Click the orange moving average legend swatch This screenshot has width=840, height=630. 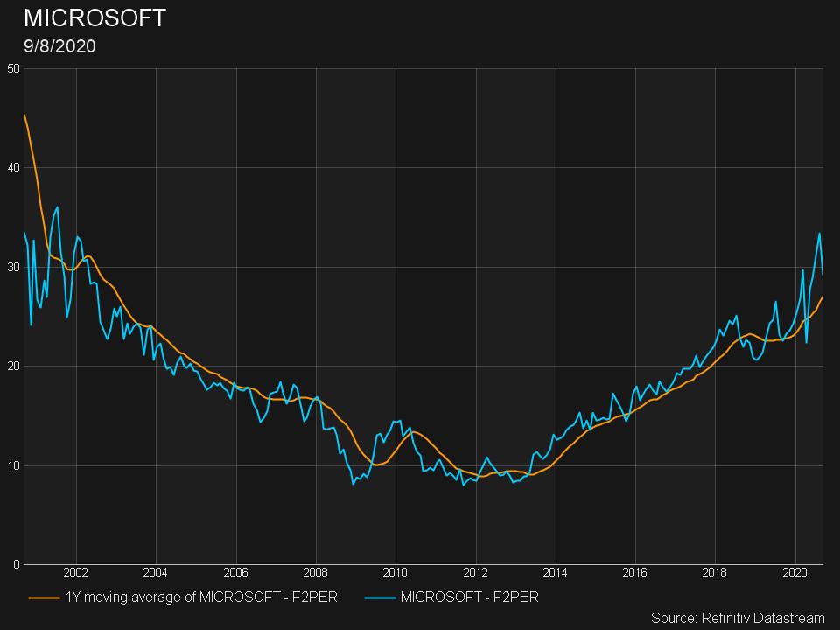click(44, 598)
